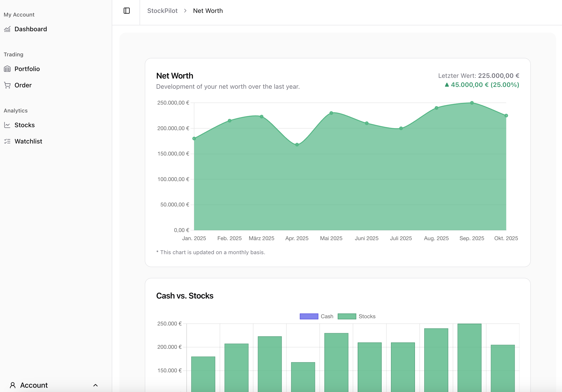The height and width of the screenshot is (392, 562).
Task: Click the Dashboard chart icon
Action: click(x=7, y=29)
